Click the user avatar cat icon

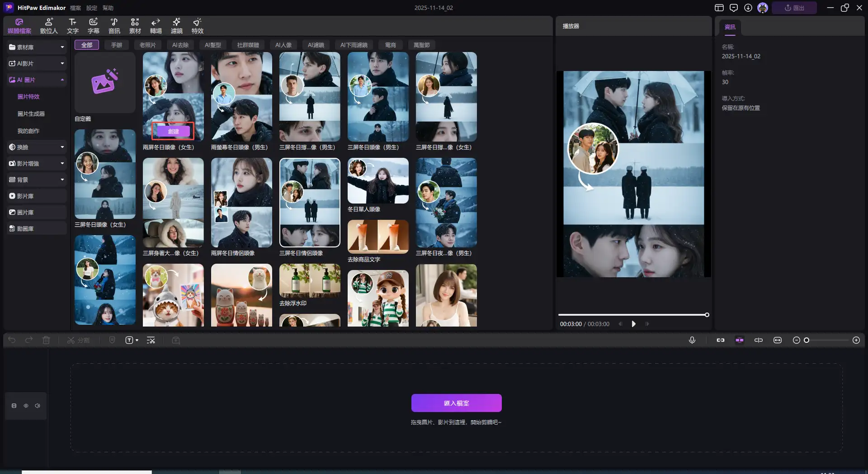(x=763, y=8)
